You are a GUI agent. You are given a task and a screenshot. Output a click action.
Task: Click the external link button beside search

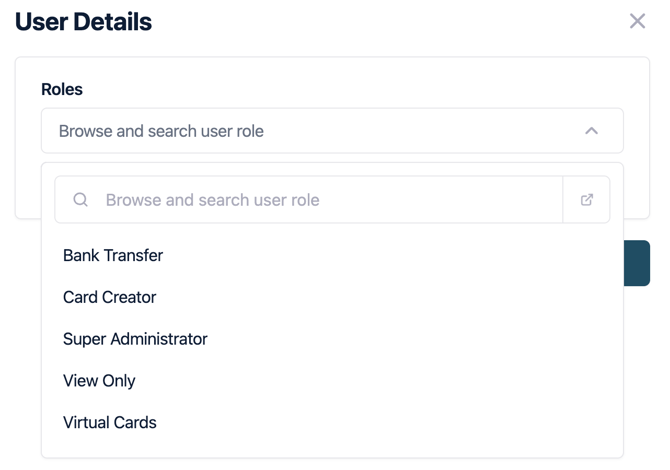[x=587, y=200]
